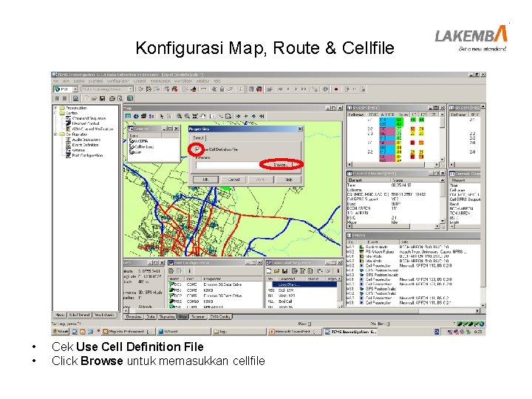The height and width of the screenshot is (399, 532).
Task: Switch to the Signaling worksheet tab
Action: click(x=166, y=316)
